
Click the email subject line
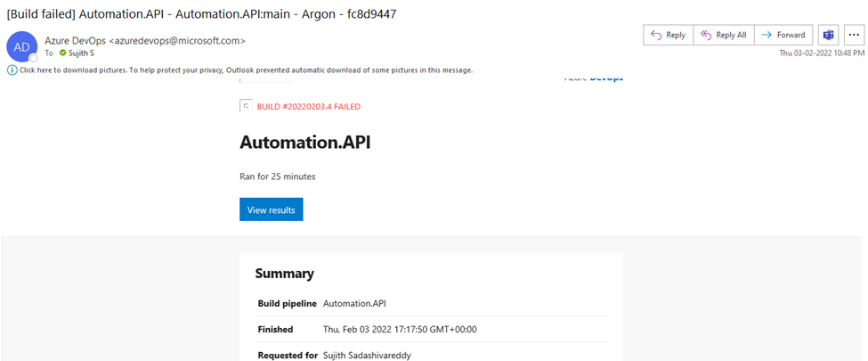coord(201,14)
